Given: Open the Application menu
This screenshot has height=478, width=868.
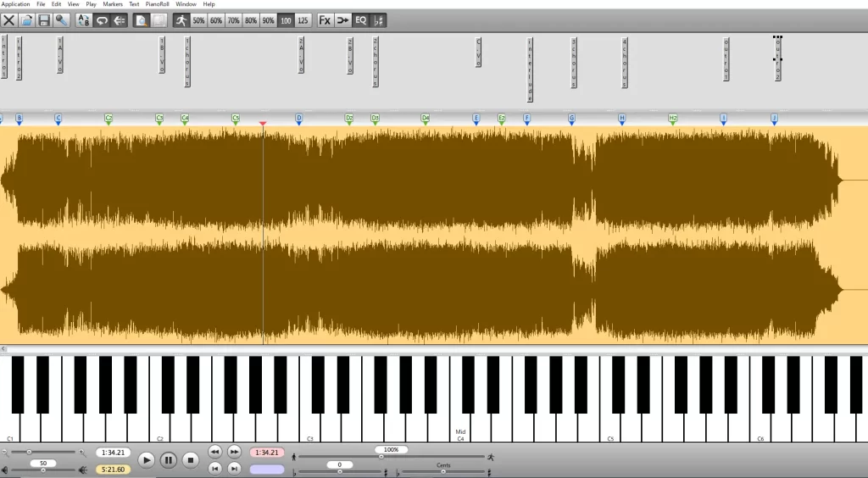Looking at the screenshot, I should point(16,4).
